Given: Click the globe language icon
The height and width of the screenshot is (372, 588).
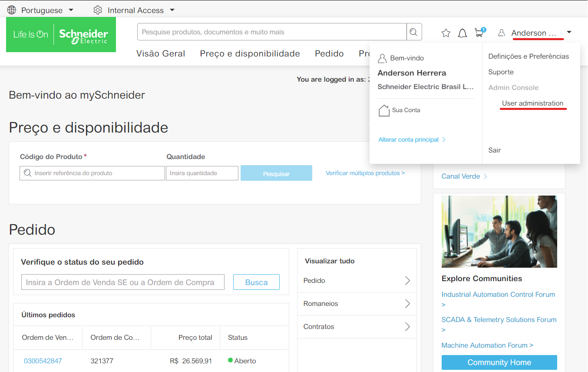Looking at the screenshot, I should [x=12, y=10].
